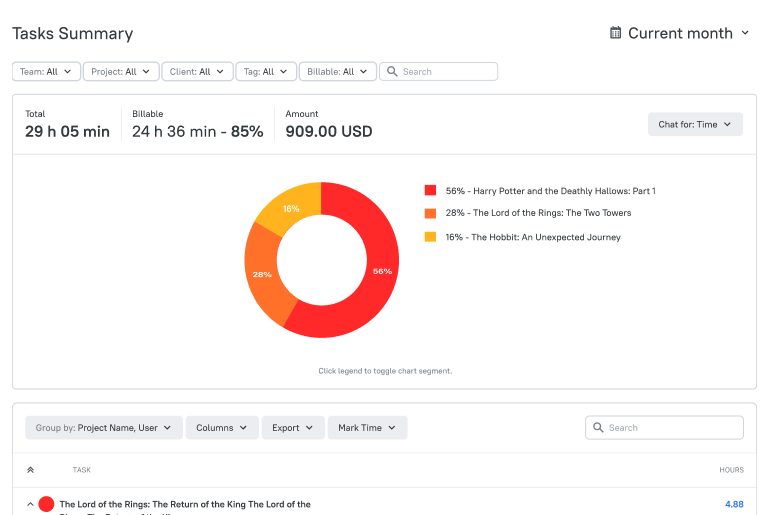Open the Mark Time dropdown
Screen dimensions: 776x515
point(367,427)
